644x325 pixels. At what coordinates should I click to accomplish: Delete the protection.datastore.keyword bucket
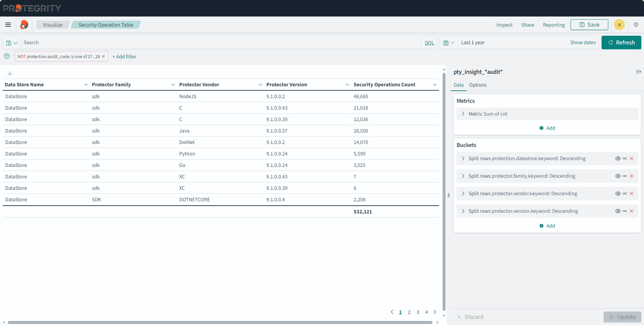[x=632, y=158]
